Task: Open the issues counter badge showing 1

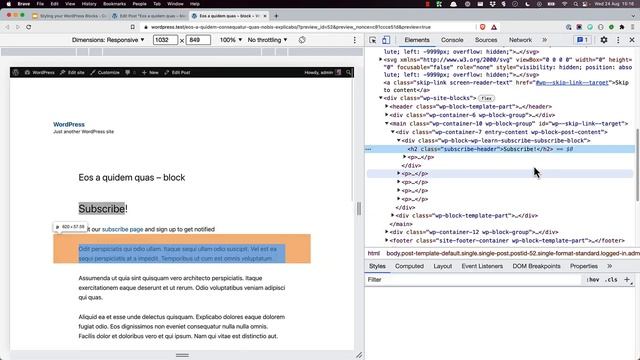Action: pos(582,40)
